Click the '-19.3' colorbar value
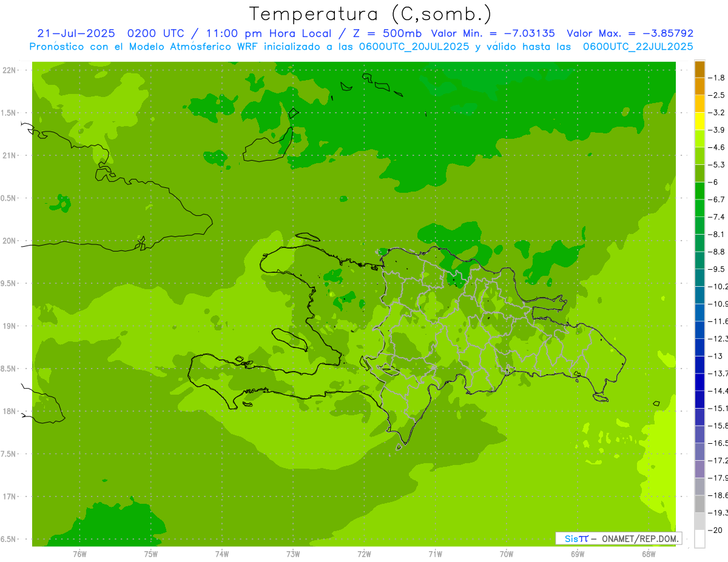The width and height of the screenshot is (728, 562). tap(718, 513)
